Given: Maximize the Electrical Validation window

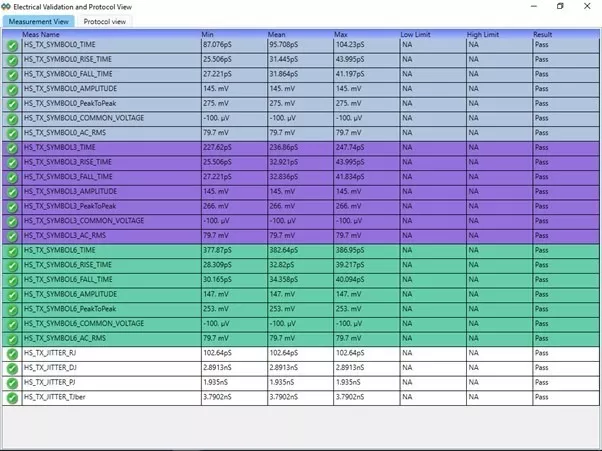Looking at the screenshot, I should [559, 6].
